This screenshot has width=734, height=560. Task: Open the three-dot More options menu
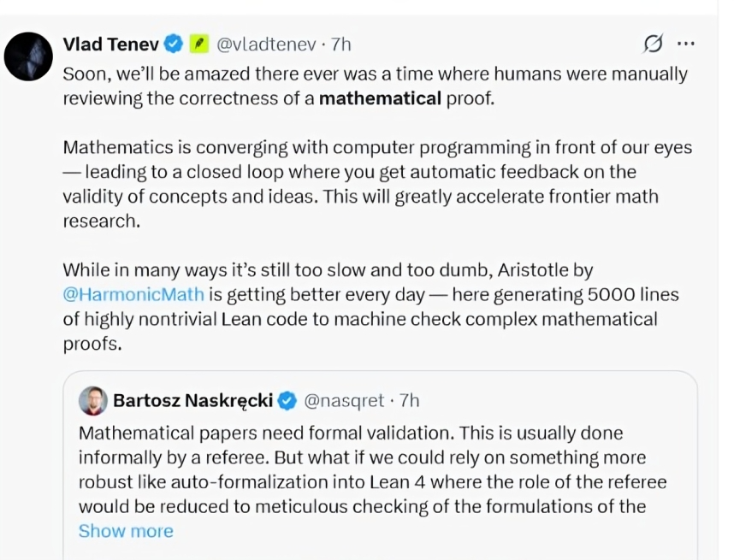[x=686, y=44]
